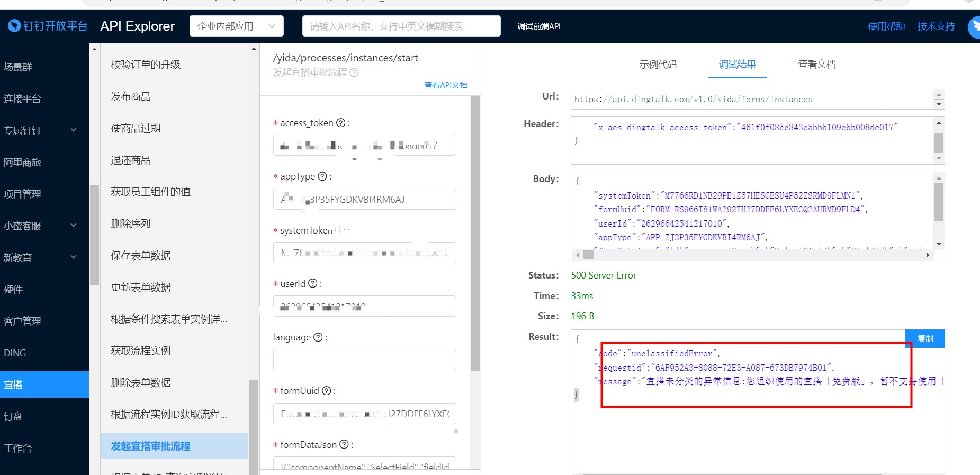
Task: Open 校验订单的升级 API entry
Action: (146, 65)
